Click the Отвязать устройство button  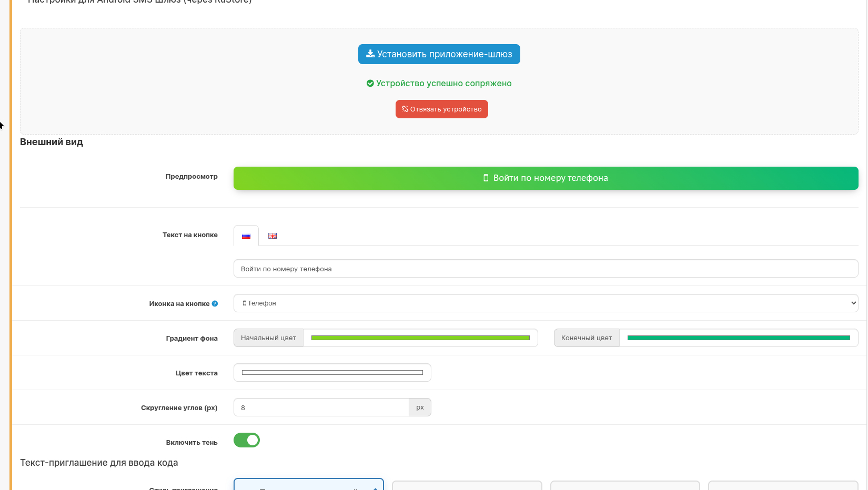point(442,109)
